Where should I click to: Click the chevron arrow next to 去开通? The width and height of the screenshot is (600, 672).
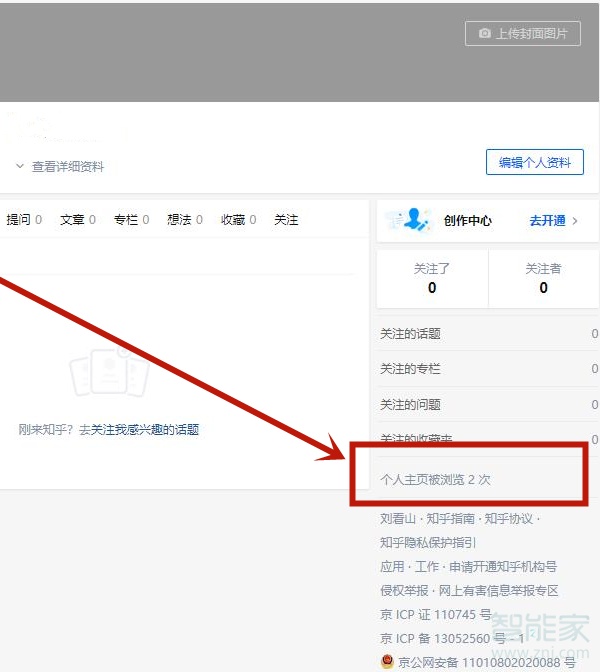(575, 221)
